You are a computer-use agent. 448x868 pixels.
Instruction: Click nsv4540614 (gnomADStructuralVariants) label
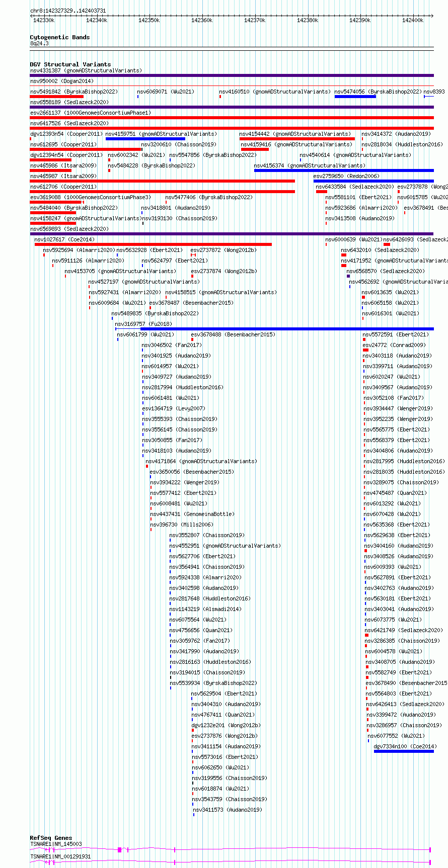point(355,155)
